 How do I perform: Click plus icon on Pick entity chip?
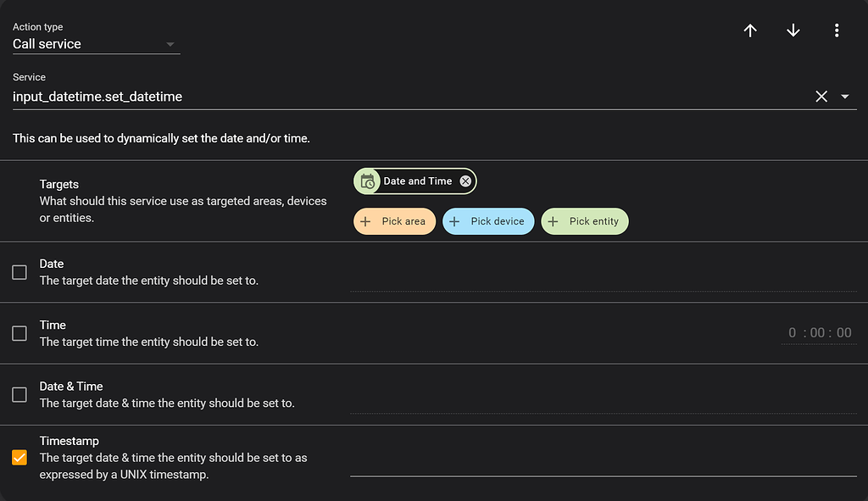tap(554, 221)
